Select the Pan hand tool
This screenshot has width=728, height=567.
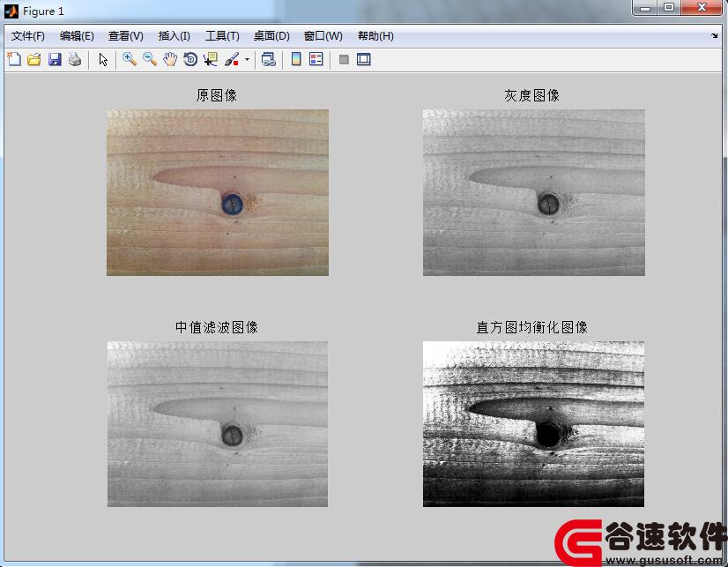(x=170, y=59)
